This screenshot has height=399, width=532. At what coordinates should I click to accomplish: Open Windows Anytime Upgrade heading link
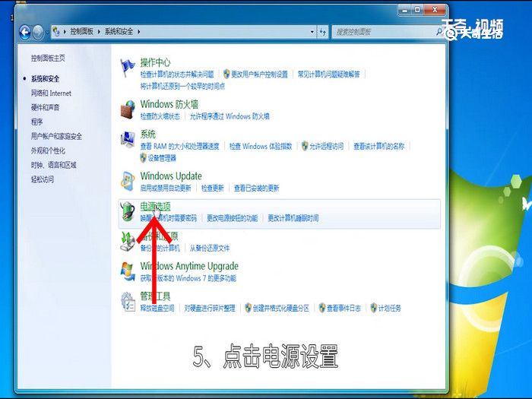[189, 266]
